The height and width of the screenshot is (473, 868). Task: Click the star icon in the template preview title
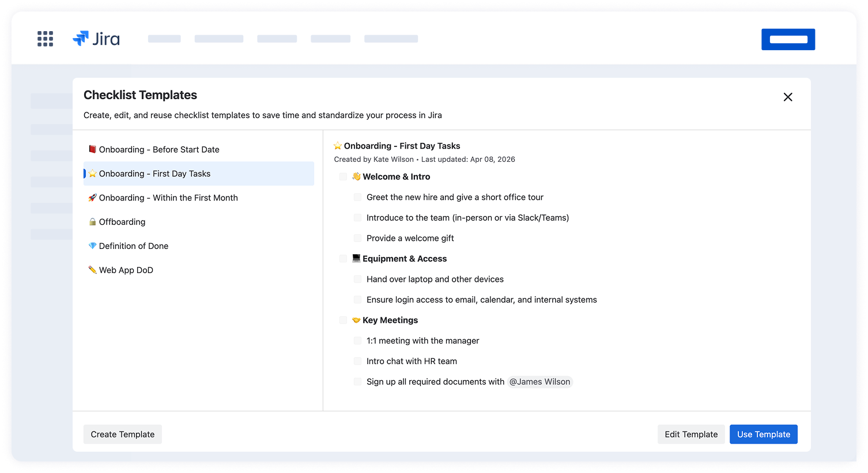pos(338,146)
